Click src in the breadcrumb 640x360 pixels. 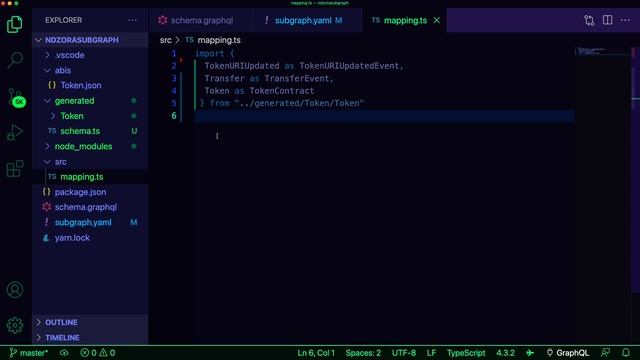(x=166, y=40)
